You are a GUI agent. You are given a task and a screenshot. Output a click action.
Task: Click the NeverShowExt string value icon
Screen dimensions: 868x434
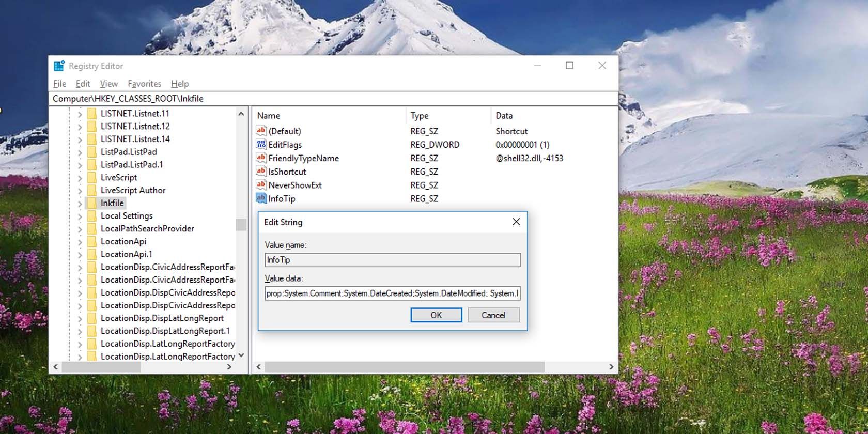tap(261, 185)
